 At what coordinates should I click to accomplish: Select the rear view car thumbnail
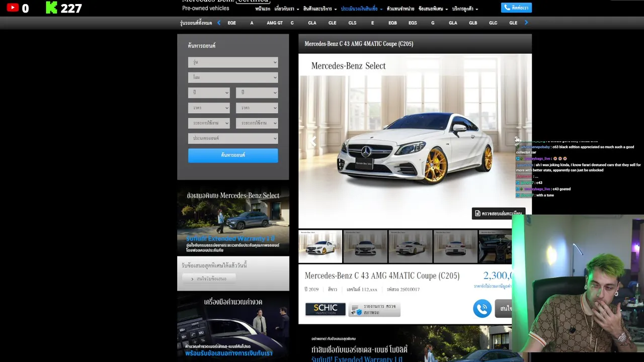456,246
